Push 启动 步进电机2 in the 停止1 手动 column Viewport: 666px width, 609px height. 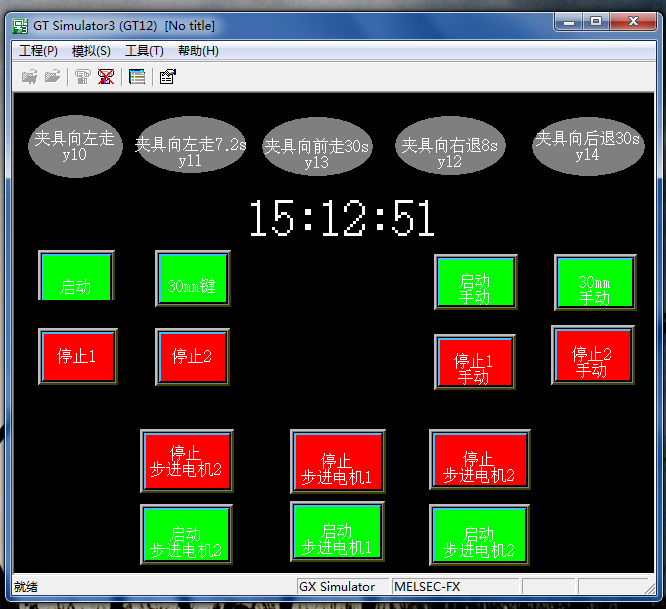[x=479, y=535]
